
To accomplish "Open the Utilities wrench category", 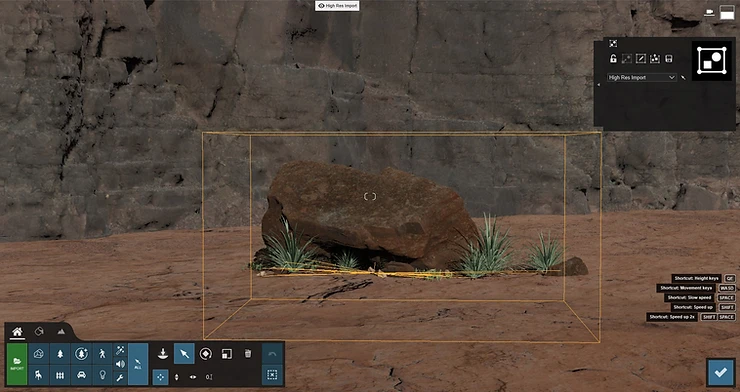I will click(x=120, y=378).
